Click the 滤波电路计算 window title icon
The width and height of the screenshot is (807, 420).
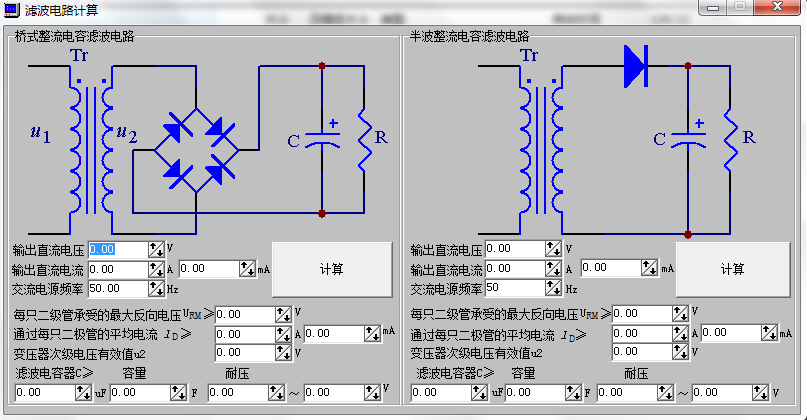pos(11,9)
